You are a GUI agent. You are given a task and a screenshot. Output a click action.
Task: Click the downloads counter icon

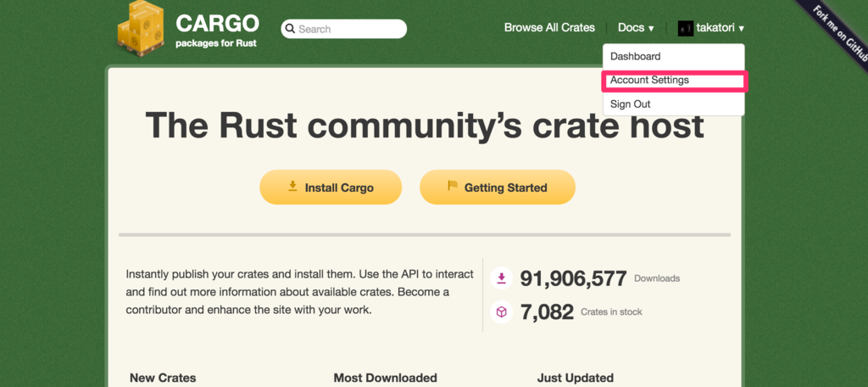point(502,278)
